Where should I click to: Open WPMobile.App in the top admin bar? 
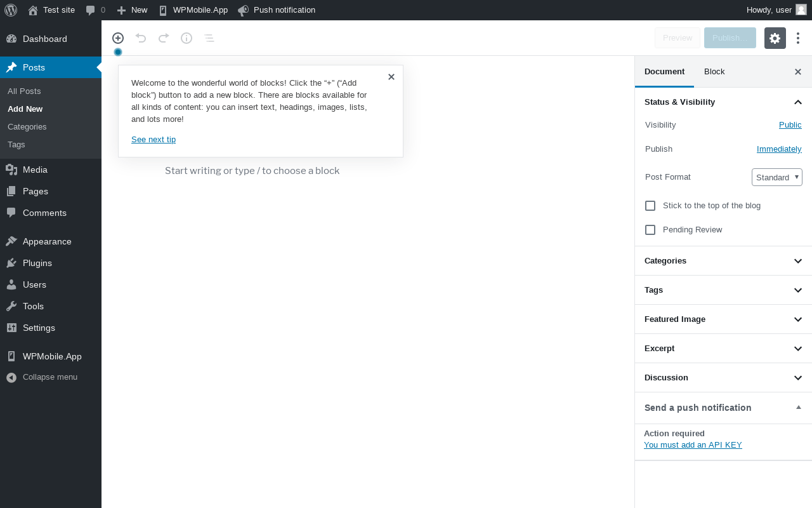[193, 10]
